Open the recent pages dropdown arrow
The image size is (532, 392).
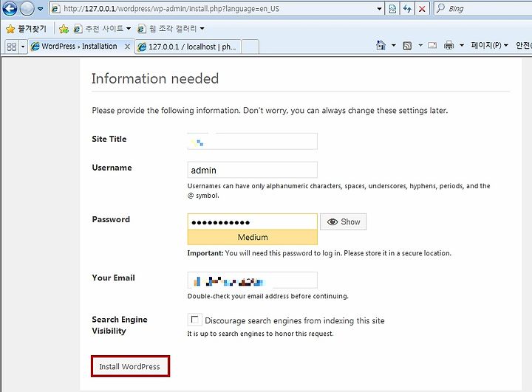coord(40,9)
